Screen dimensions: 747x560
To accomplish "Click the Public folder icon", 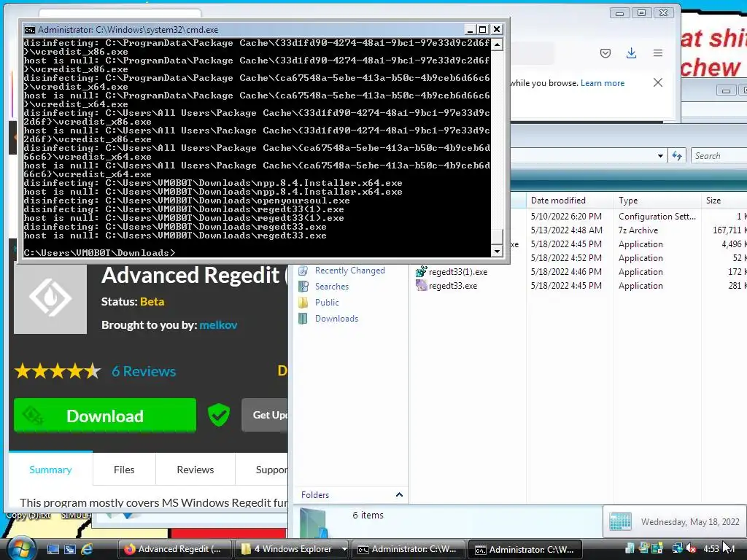I will pyautogui.click(x=303, y=303).
